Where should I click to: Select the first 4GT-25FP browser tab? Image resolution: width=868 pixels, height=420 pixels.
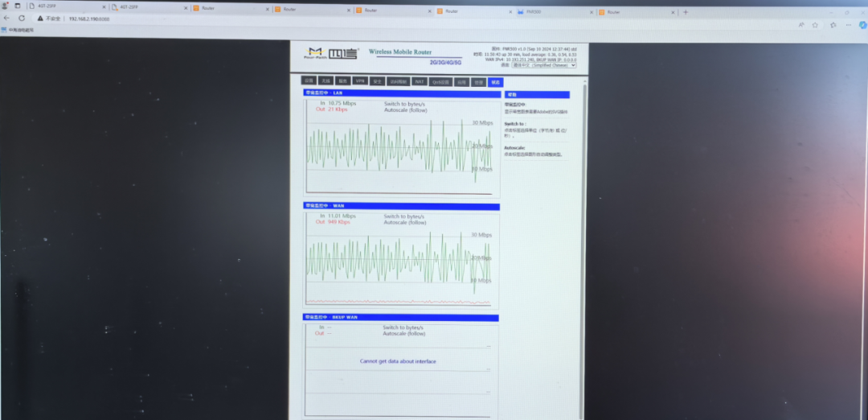click(47, 6)
